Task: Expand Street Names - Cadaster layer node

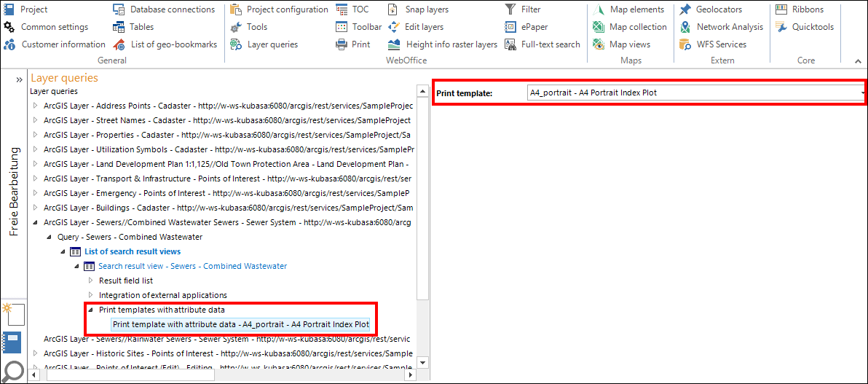Action: (36, 120)
